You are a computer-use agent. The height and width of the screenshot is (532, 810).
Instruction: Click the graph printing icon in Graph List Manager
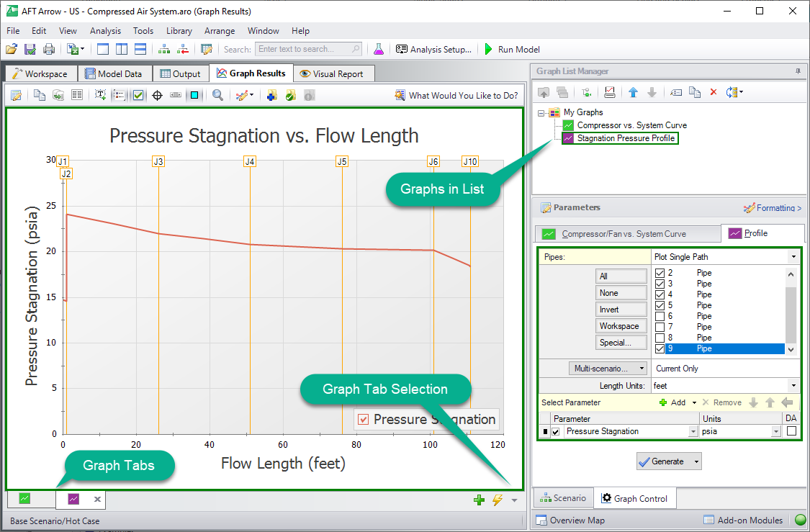click(x=610, y=92)
